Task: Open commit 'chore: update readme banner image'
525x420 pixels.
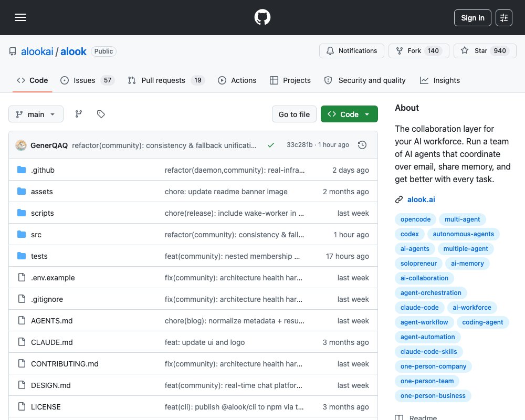Action: (x=226, y=192)
